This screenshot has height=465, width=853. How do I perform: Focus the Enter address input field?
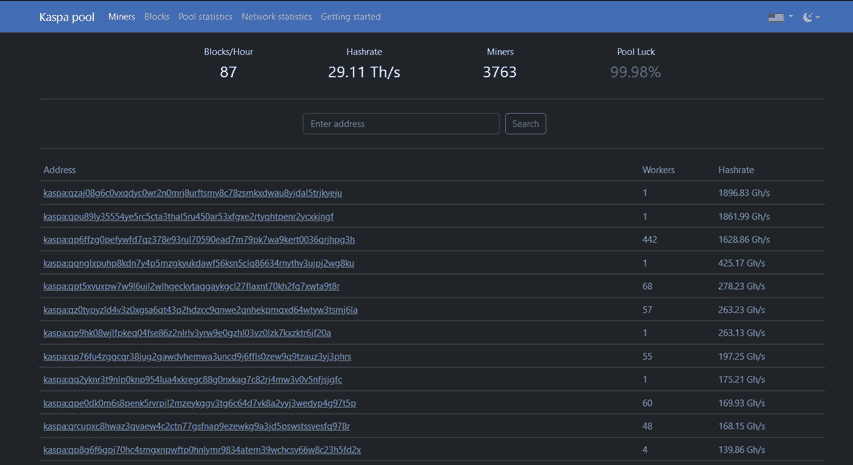click(x=401, y=123)
